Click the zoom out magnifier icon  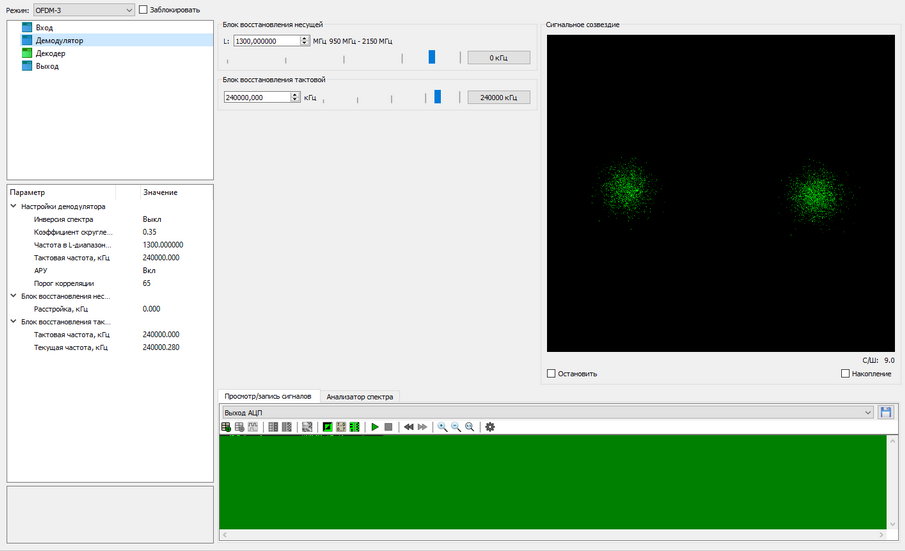(455, 427)
